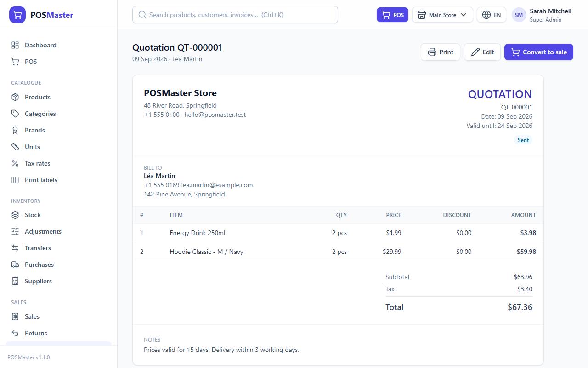Click the 142 Pine Avenue, Springfield address

tap(184, 194)
